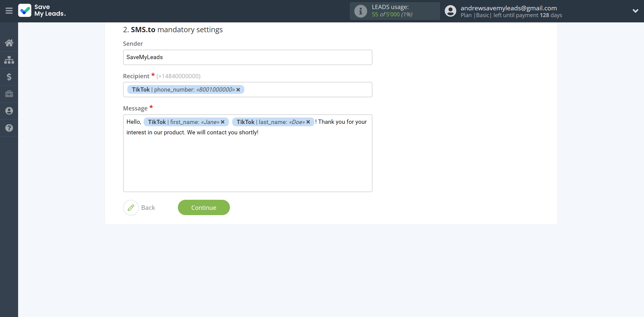Open profile icon in sidebar
The image size is (644, 317).
pos(9,111)
